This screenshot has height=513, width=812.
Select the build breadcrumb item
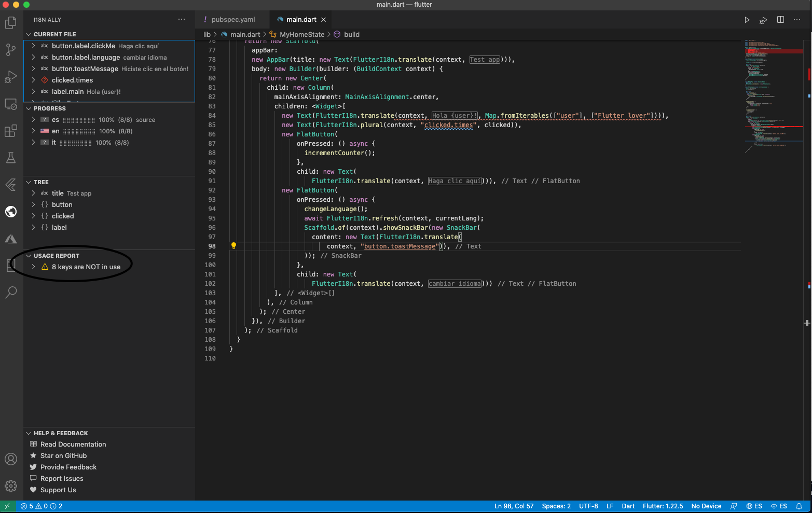[x=351, y=34]
